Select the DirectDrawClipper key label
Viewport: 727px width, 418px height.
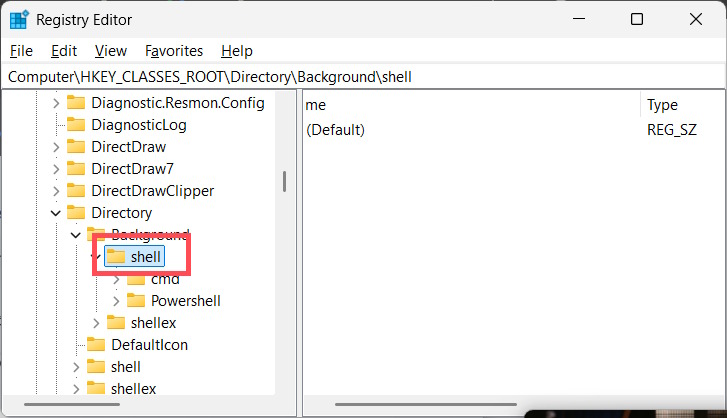[x=153, y=191]
